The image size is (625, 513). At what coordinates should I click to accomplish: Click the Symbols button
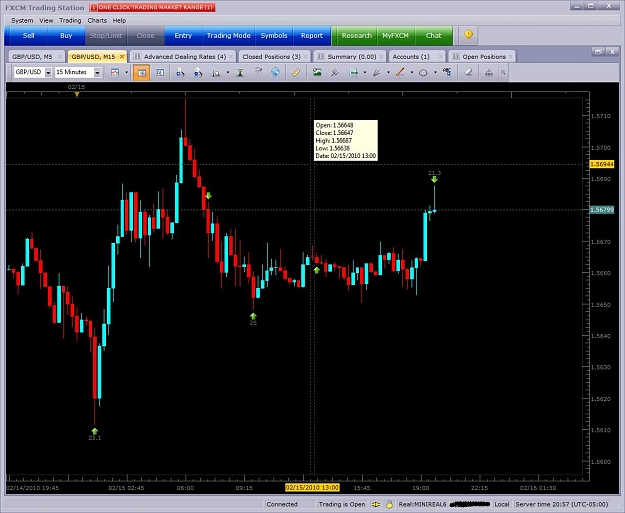[x=274, y=35]
